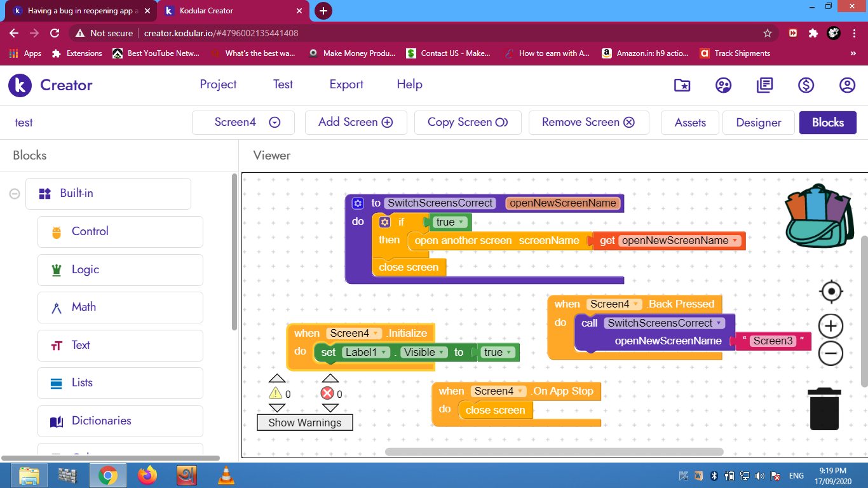Click the center workspace crosshair icon
The image size is (868, 488).
pyautogui.click(x=831, y=292)
